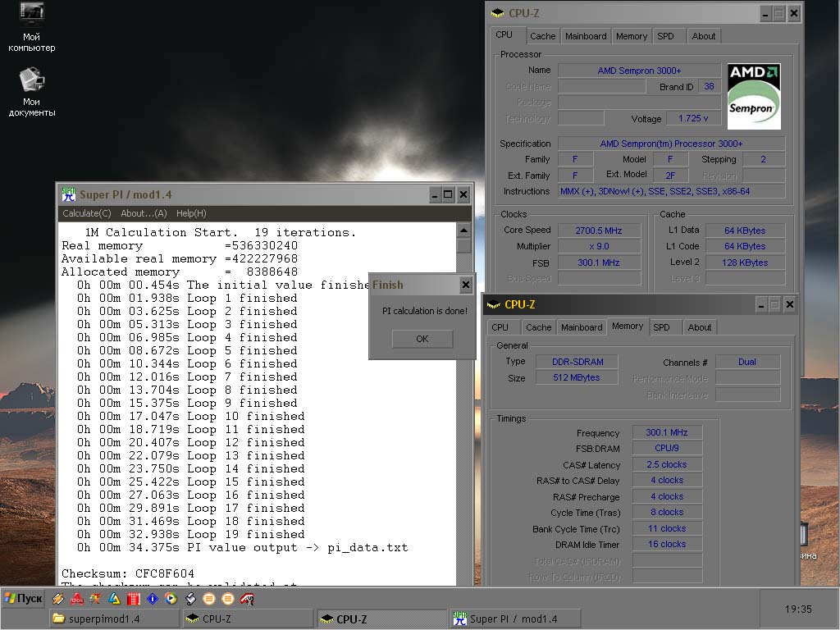Viewport: 840px width, 630px height.
Task: Click the Level 2 cache value 128 KBytes
Action: click(745, 263)
